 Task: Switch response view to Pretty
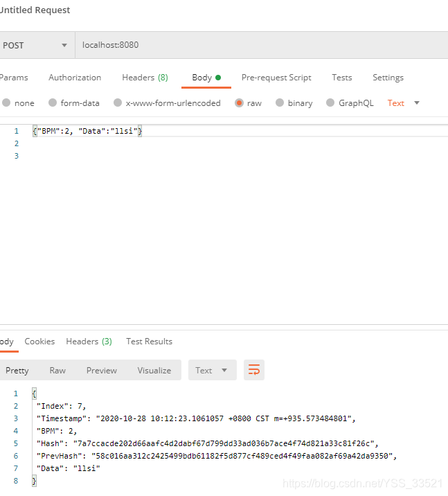[17, 370]
